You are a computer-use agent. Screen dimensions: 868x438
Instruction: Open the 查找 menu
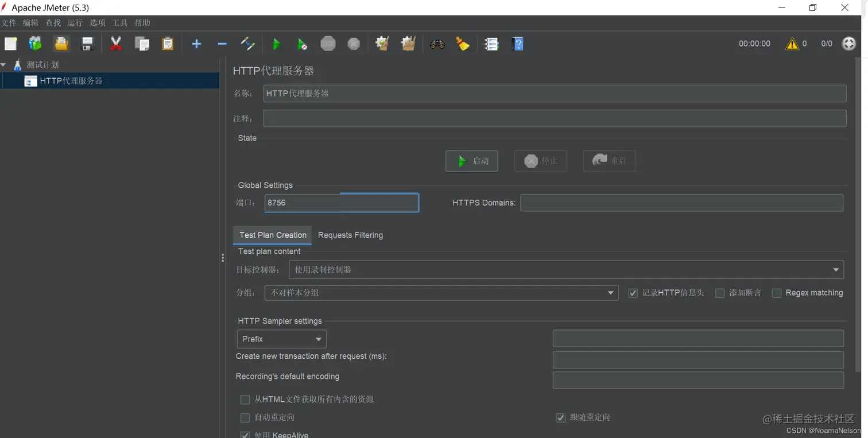point(53,22)
